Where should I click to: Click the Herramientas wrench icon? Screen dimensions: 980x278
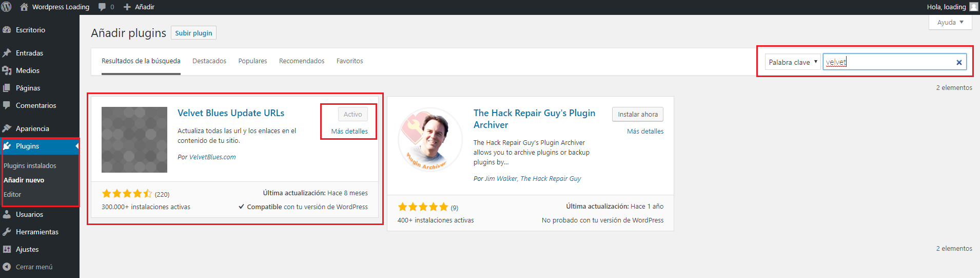(7, 232)
